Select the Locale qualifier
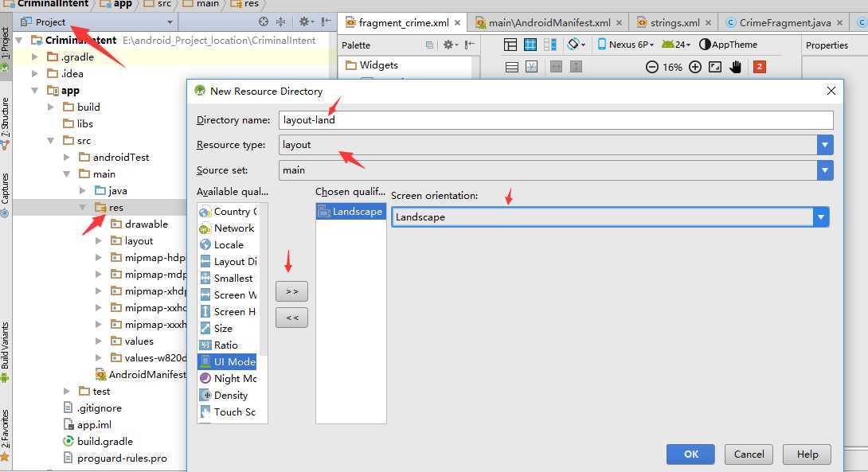868x472 pixels. pos(229,244)
